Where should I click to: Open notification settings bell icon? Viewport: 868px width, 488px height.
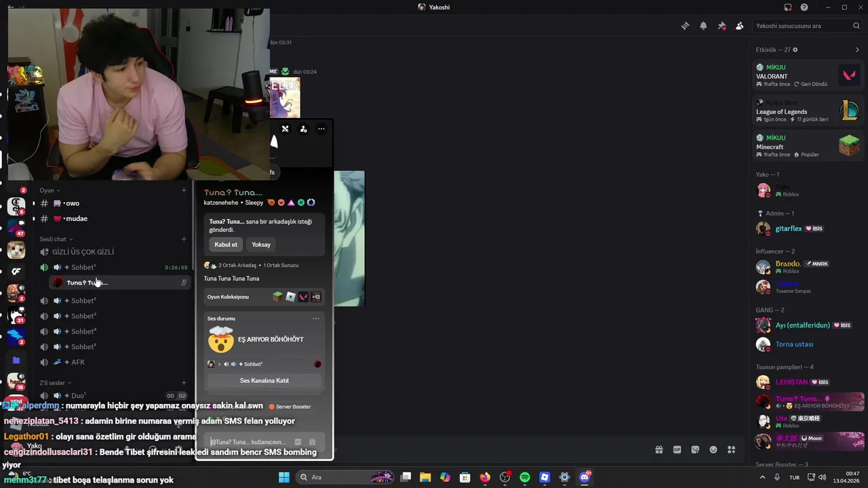click(x=703, y=26)
